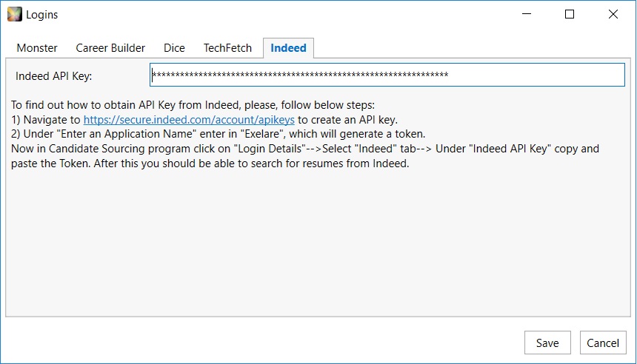Click the Logins app icon in title bar
The height and width of the screenshot is (364, 637).
pos(15,14)
